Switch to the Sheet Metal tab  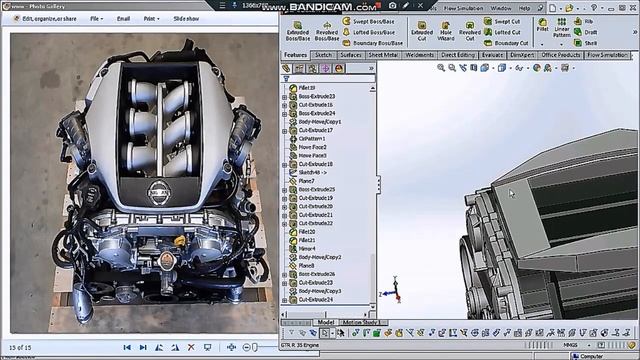[383, 55]
